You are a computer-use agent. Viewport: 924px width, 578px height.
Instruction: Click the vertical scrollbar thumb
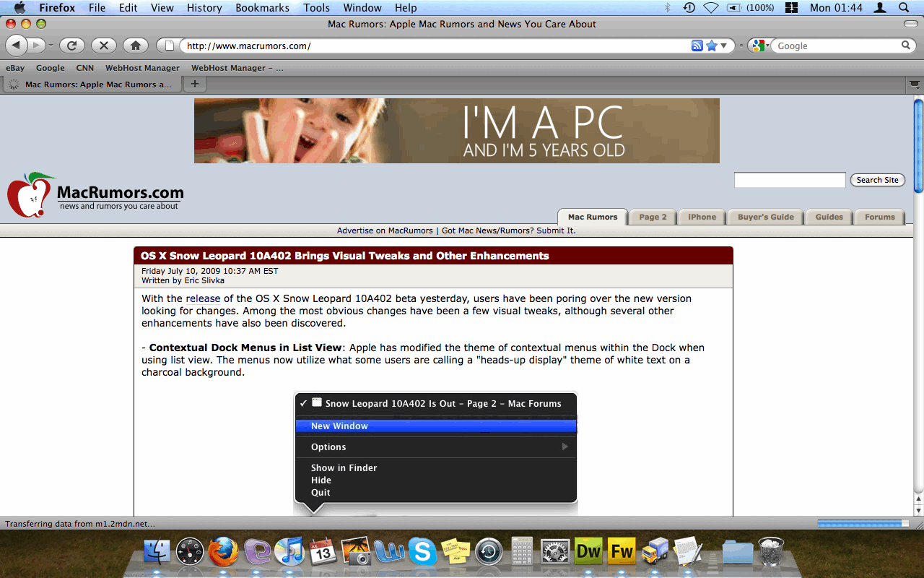[918, 146]
